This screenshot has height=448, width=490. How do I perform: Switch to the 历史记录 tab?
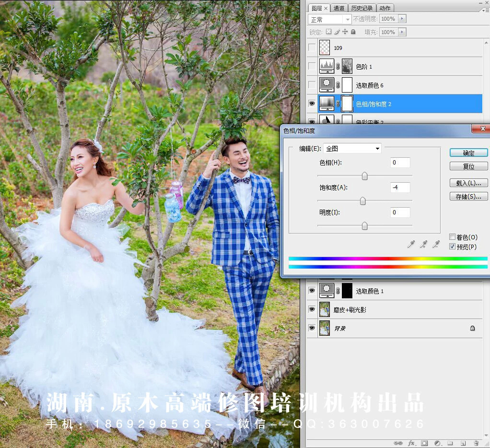(362, 8)
